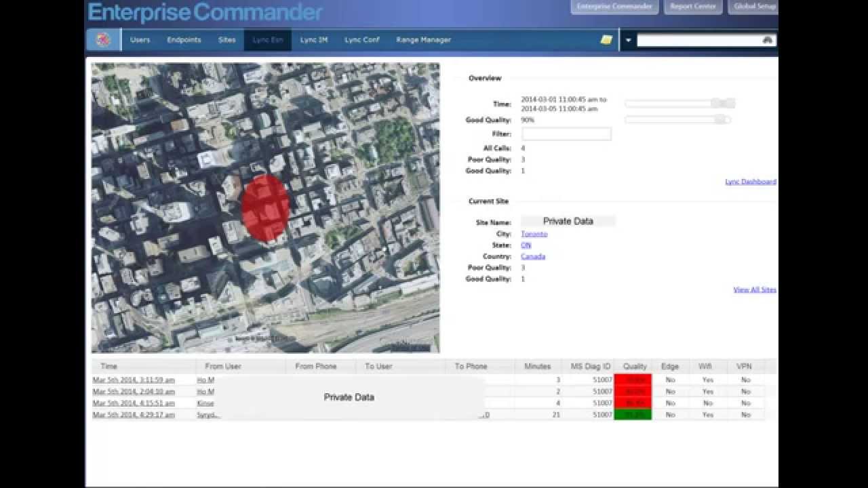This screenshot has width=868, height=488.
Task: Open call 'Mar 5th 2014, 4:29:17 am'
Action: (134, 415)
